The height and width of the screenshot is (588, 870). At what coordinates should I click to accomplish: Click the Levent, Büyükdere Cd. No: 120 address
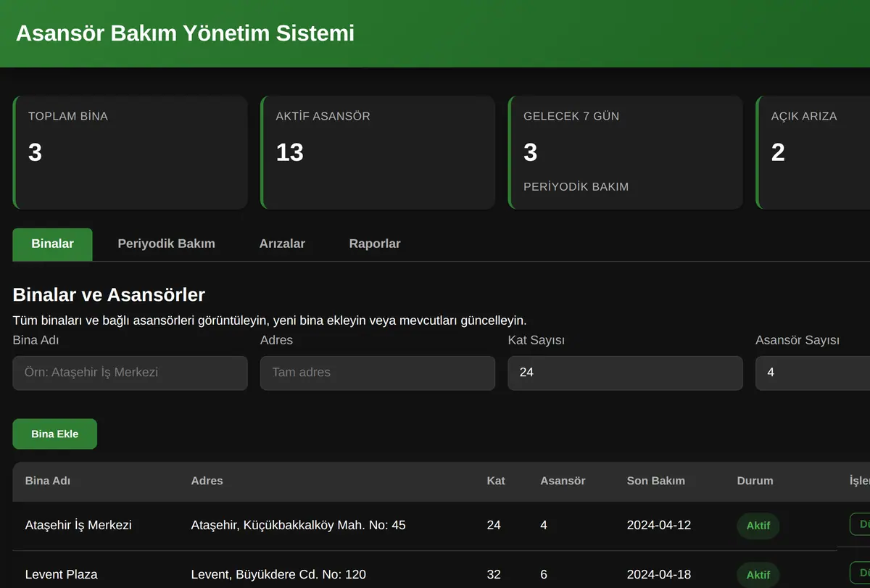278,574
